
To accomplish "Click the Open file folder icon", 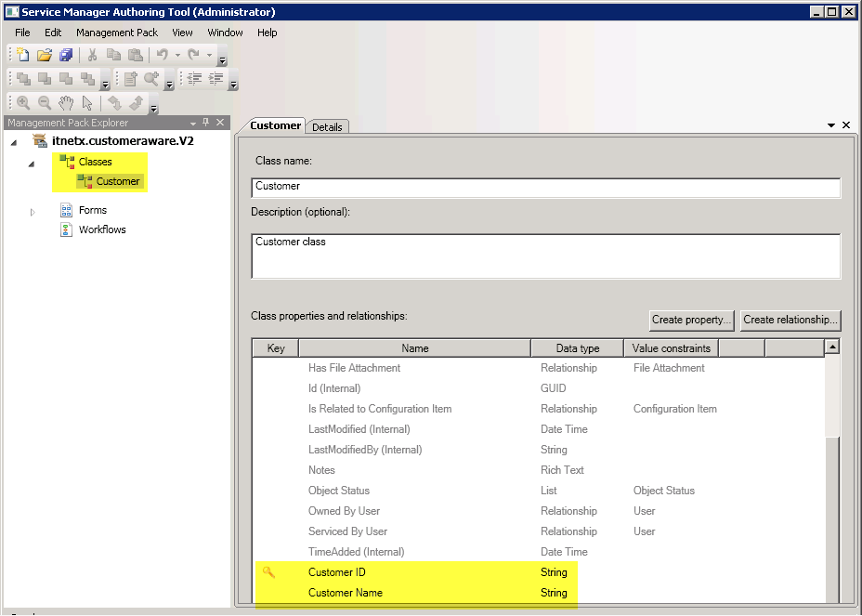I will (44, 56).
